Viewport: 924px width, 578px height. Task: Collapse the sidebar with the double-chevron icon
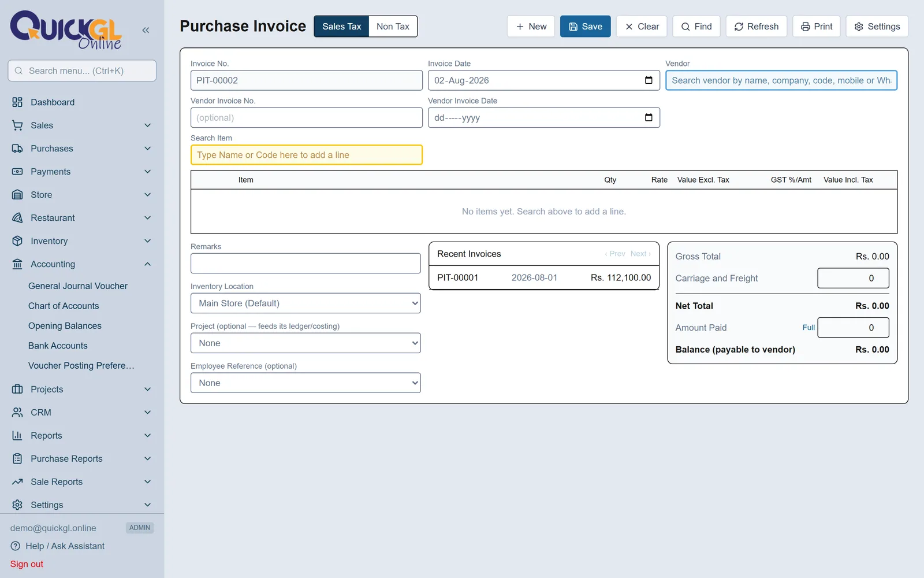pyautogui.click(x=146, y=30)
